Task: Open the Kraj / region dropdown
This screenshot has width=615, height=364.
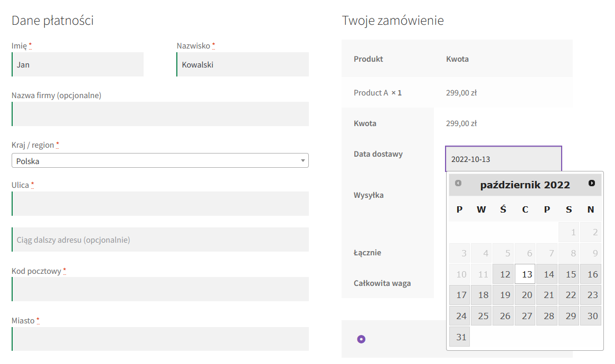Action: (160, 161)
